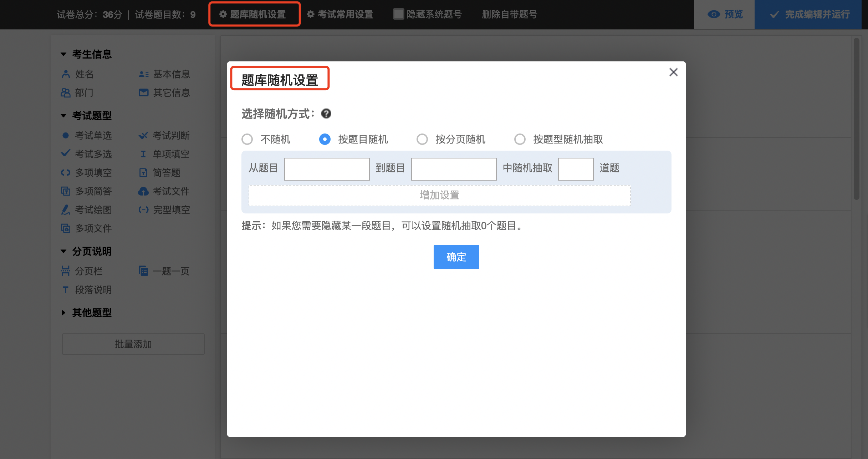868x459 pixels.
Task: Click the 多项文件 icon
Action: coord(66,228)
